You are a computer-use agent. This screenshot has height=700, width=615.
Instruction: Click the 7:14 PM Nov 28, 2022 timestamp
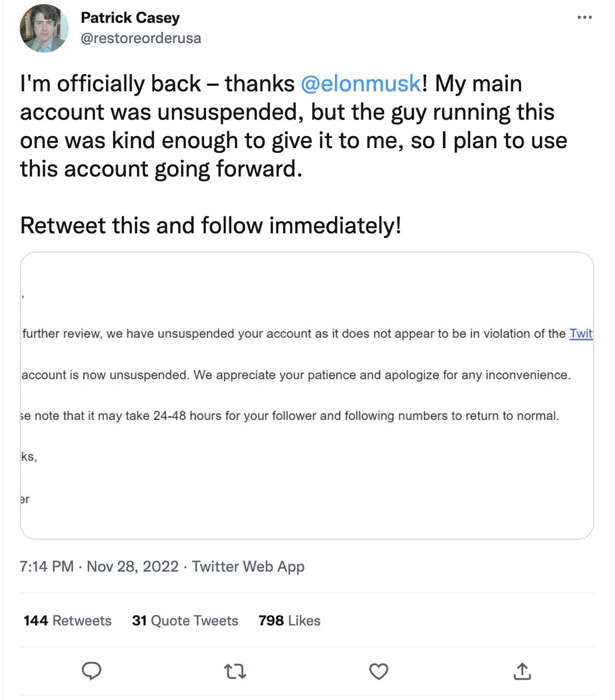[99, 566]
